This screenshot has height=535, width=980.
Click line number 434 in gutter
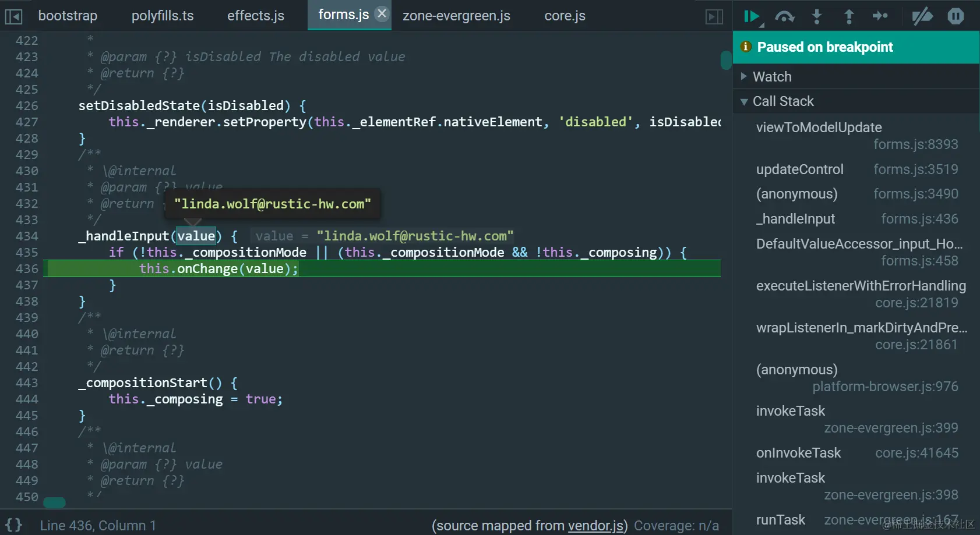tap(27, 236)
